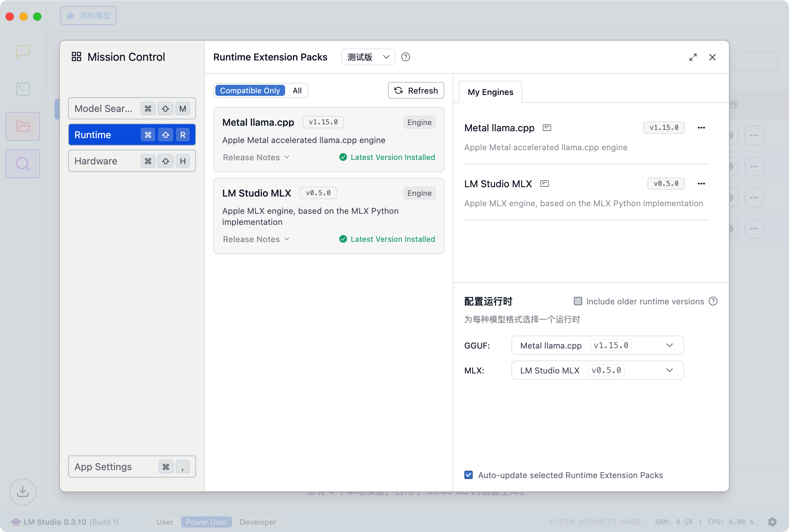
Task: Open the Model Search section
Action: click(x=132, y=108)
